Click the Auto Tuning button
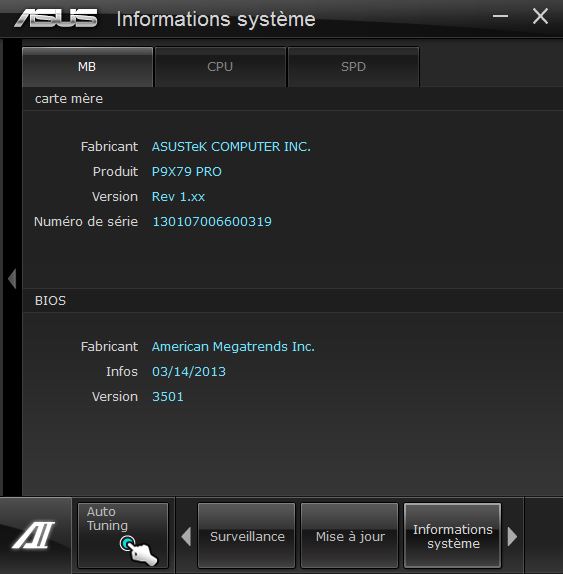This screenshot has height=574, width=563. (x=123, y=535)
